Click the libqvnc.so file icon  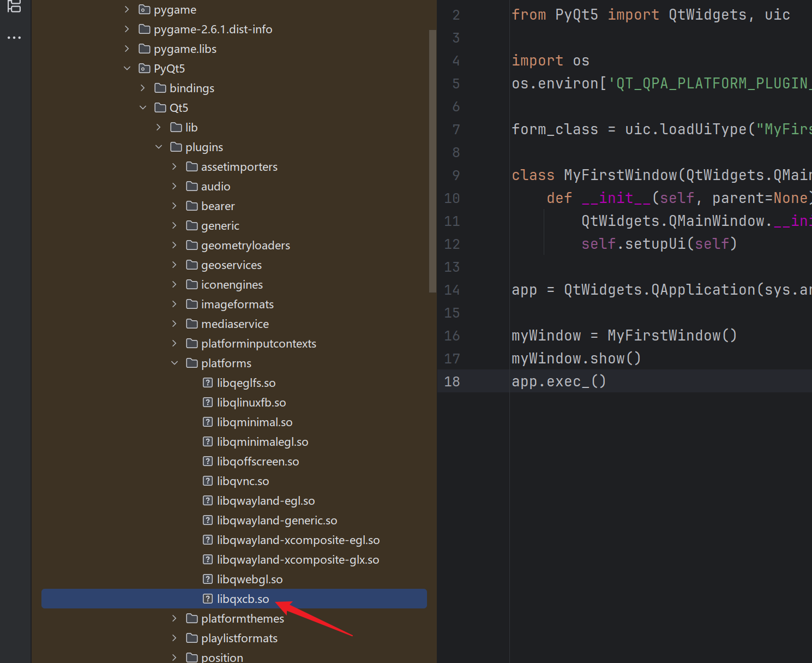pos(208,481)
